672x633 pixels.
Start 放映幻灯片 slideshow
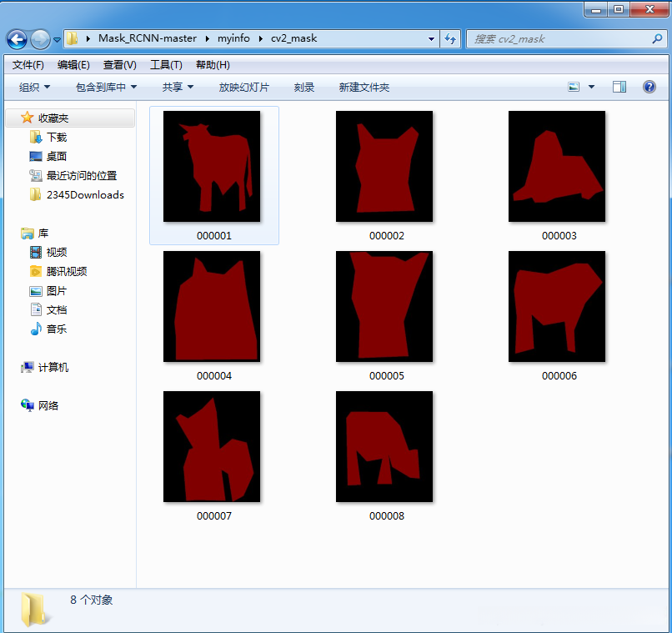(x=243, y=87)
